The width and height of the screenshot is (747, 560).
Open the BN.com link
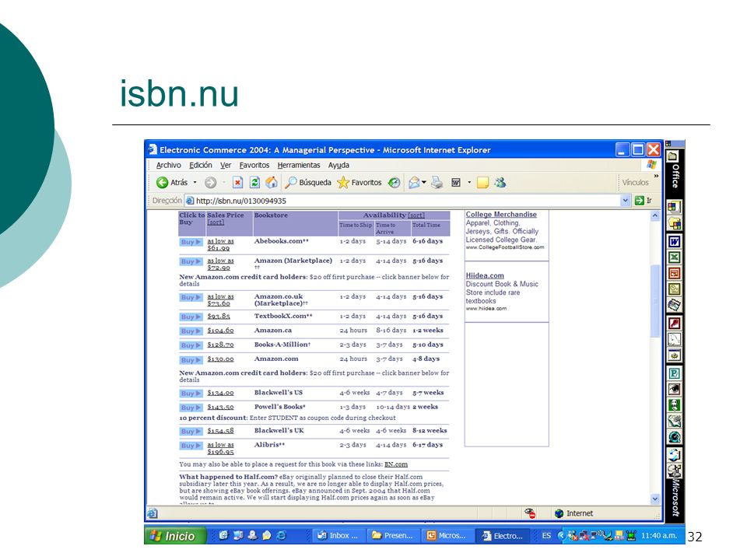coord(396,464)
